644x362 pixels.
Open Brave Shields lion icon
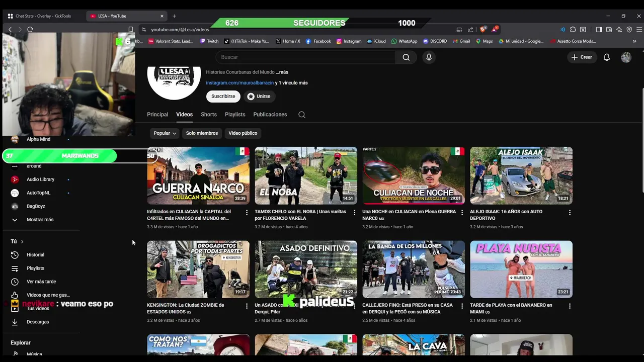(483, 29)
